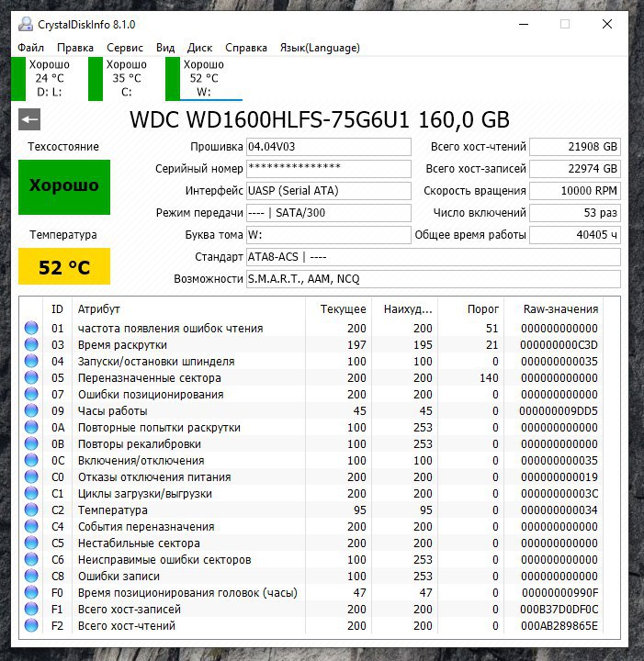
Task: Click status orb for attribute C8 row
Action: point(31,576)
